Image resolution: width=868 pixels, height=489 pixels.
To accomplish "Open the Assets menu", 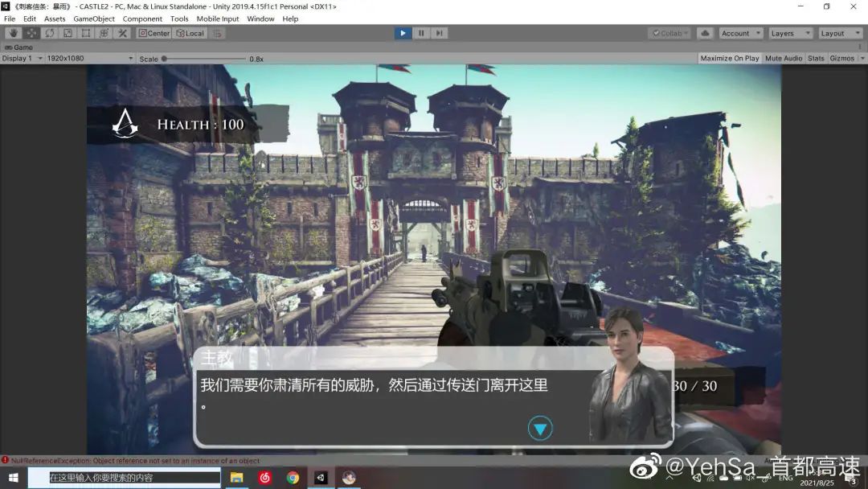I will (x=55, y=18).
